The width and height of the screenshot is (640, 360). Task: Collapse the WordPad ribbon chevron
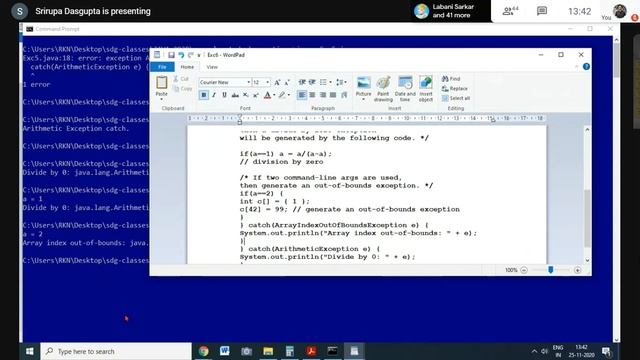tap(576, 67)
